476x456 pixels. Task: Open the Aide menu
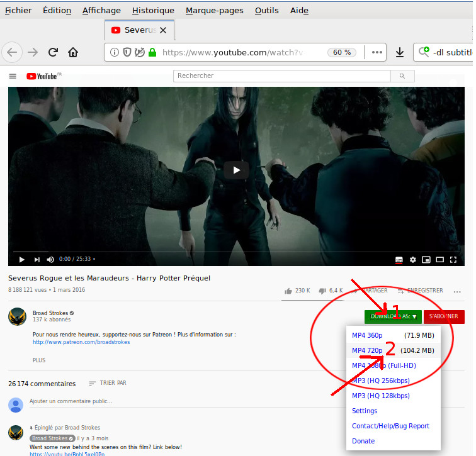pyautogui.click(x=299, y=11)
